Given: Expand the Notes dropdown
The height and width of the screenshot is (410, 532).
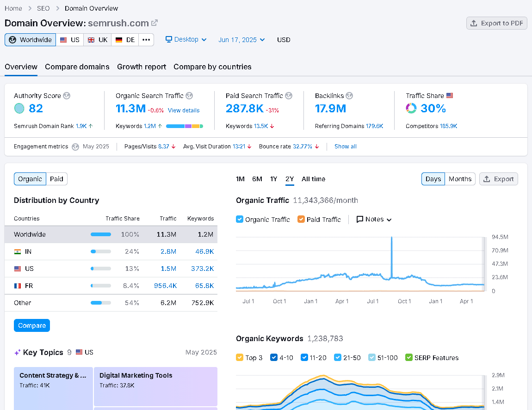Looking at the screenshot, I should (374, 220).
